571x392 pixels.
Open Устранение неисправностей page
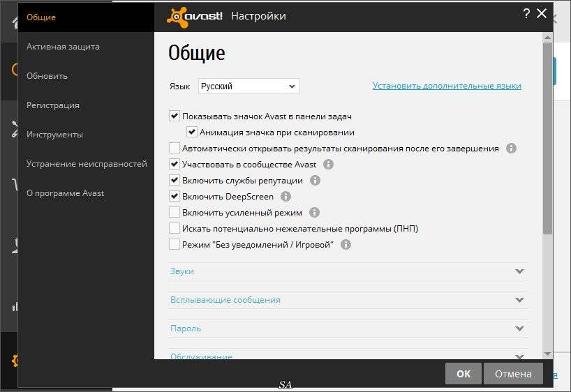coord(87,164)
